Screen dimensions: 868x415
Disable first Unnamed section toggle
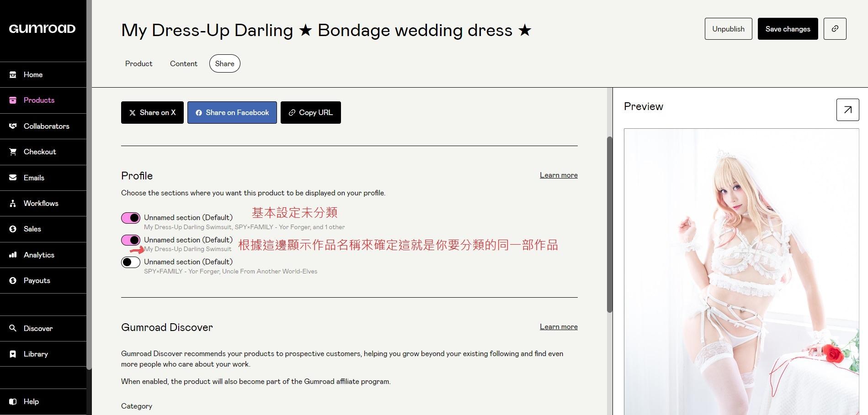click(131, 218)
